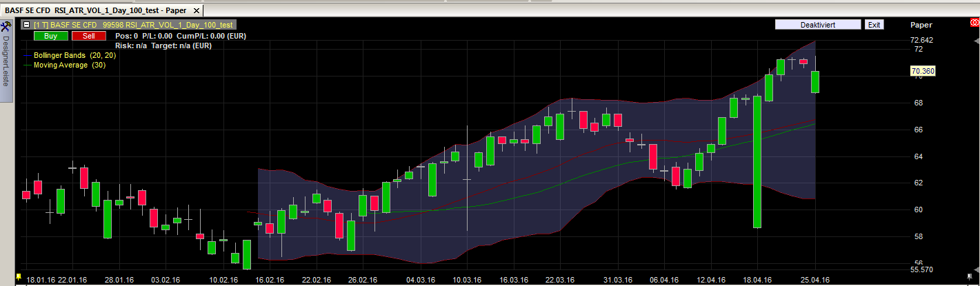Click the Paper account label
This screenshot has width=980, height=286.
click(921, 25)
